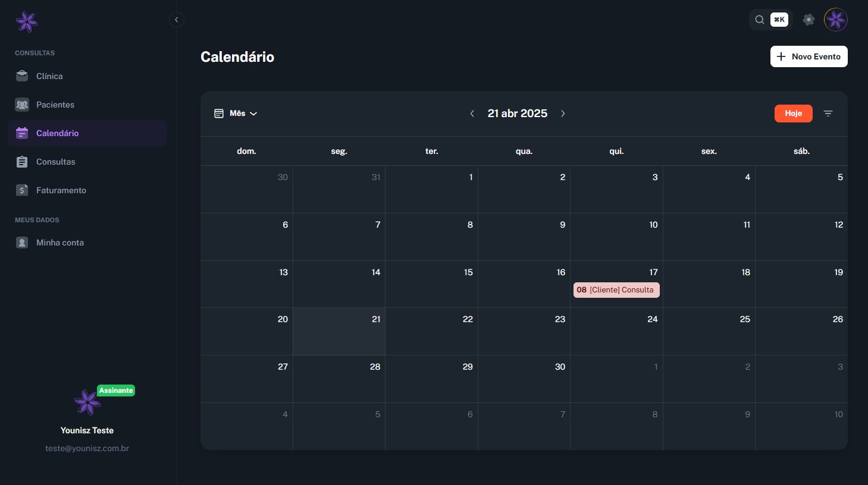Go to previous month with left chevron
Image resolution: width=868 pixels, height=485 pixels.
(472, 114)
